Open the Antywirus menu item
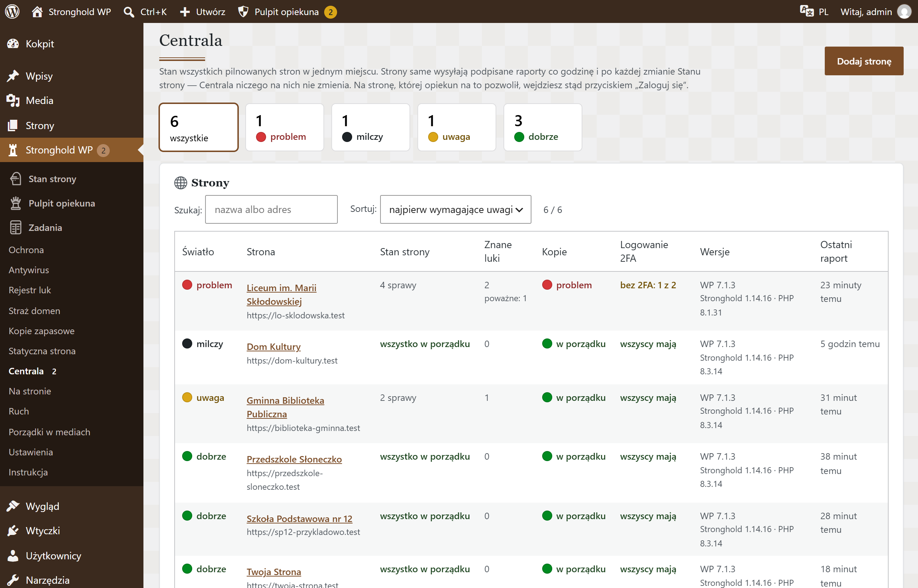Image resolution: width=918 pixels, height=588 pixels. [29, 270]
